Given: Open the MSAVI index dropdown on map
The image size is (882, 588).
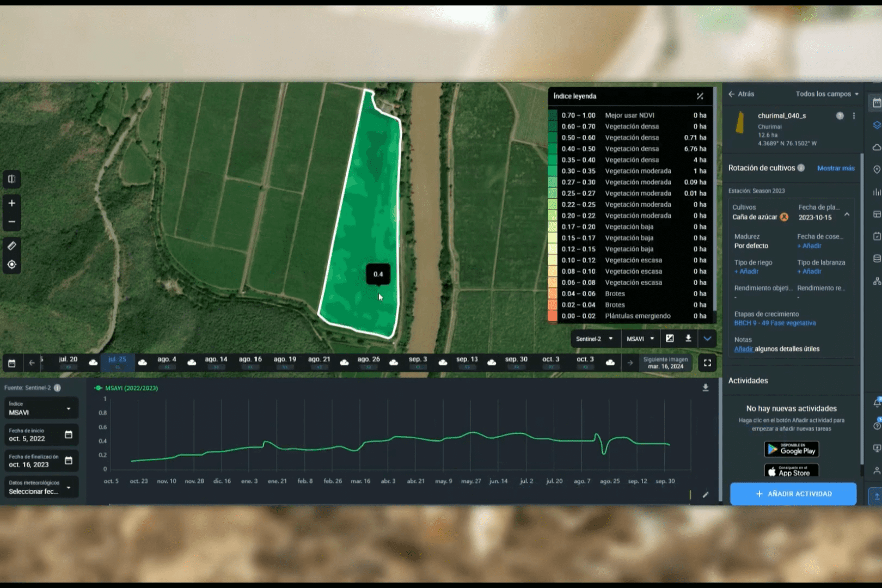Looking at the screenshot, I should pos(640,339).
